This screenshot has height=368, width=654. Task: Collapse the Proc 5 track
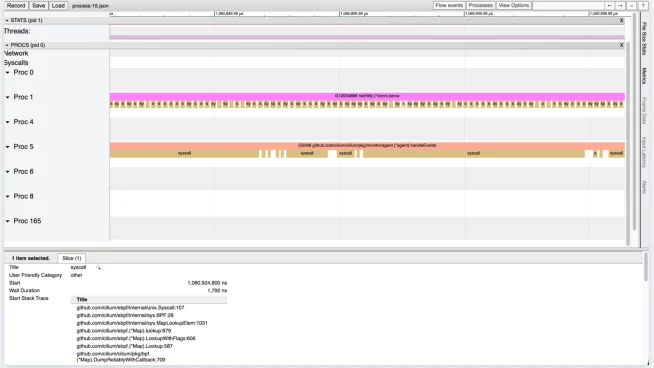pos(8,146)
